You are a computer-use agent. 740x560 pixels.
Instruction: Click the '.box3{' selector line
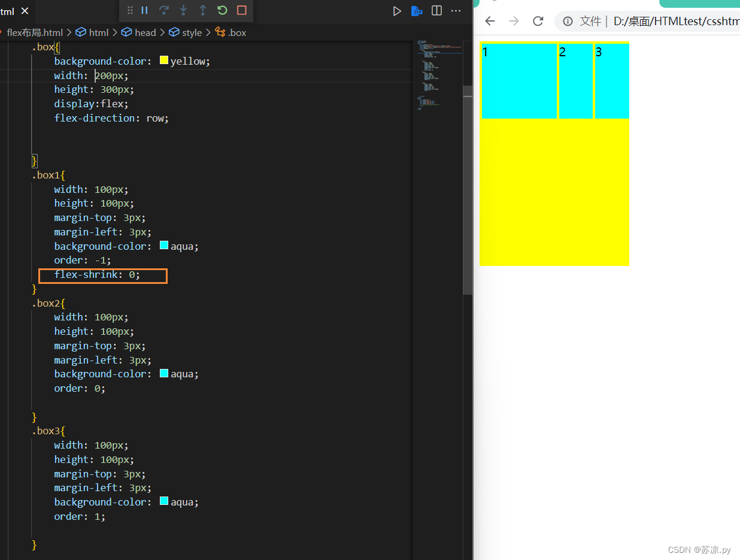click(x=48, y=431)
